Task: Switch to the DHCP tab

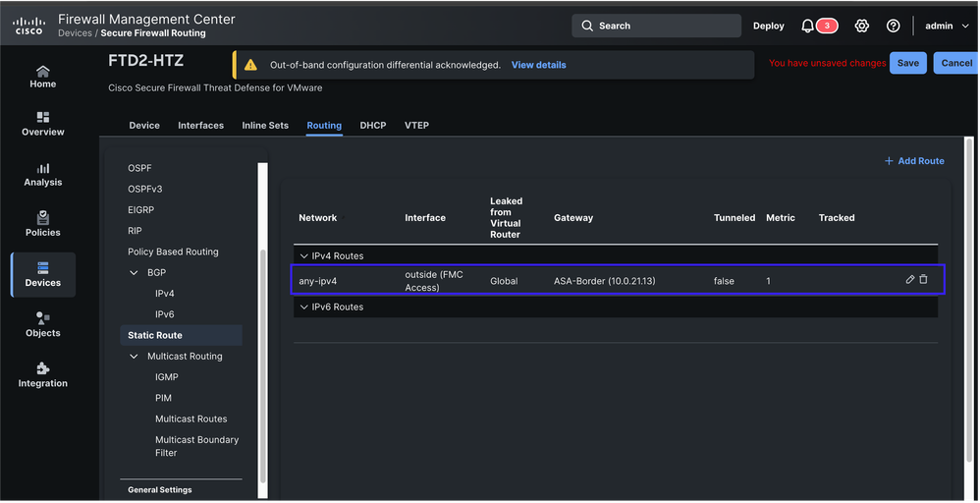Action: [373, 125]
